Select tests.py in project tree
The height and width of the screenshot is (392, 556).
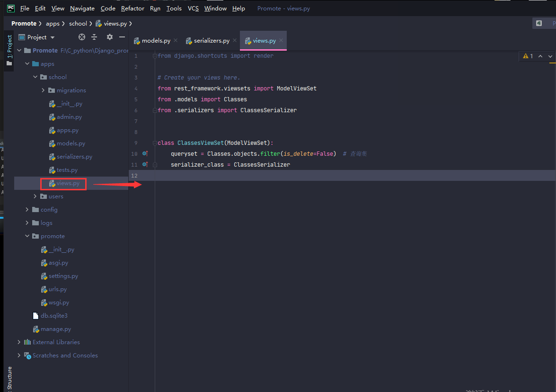tap(63, 170)
